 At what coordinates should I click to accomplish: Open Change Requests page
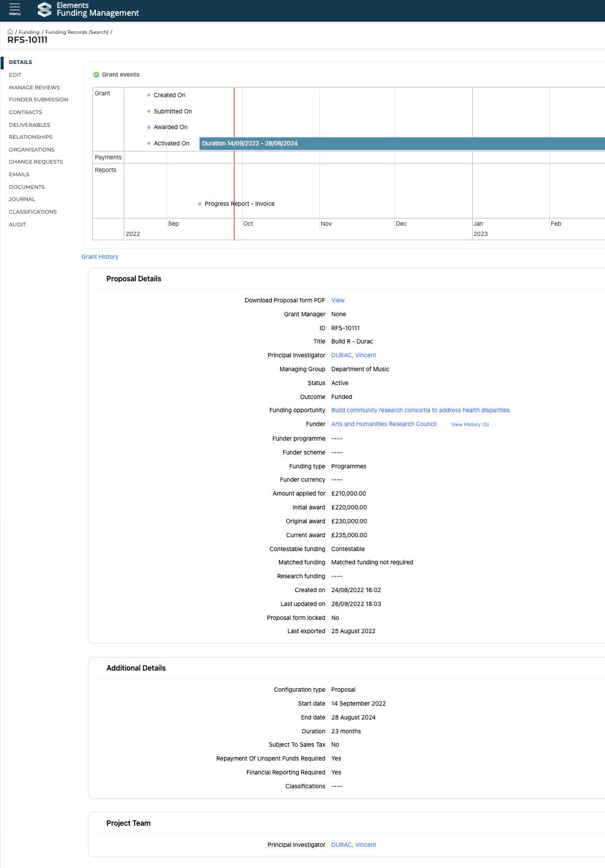[36, 162]
